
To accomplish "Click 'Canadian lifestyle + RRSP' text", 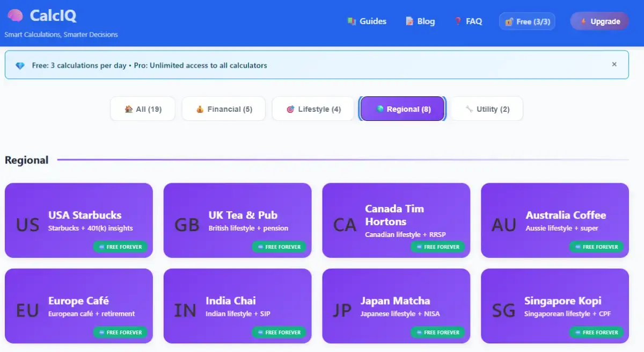I will click(x=405, y=234).
